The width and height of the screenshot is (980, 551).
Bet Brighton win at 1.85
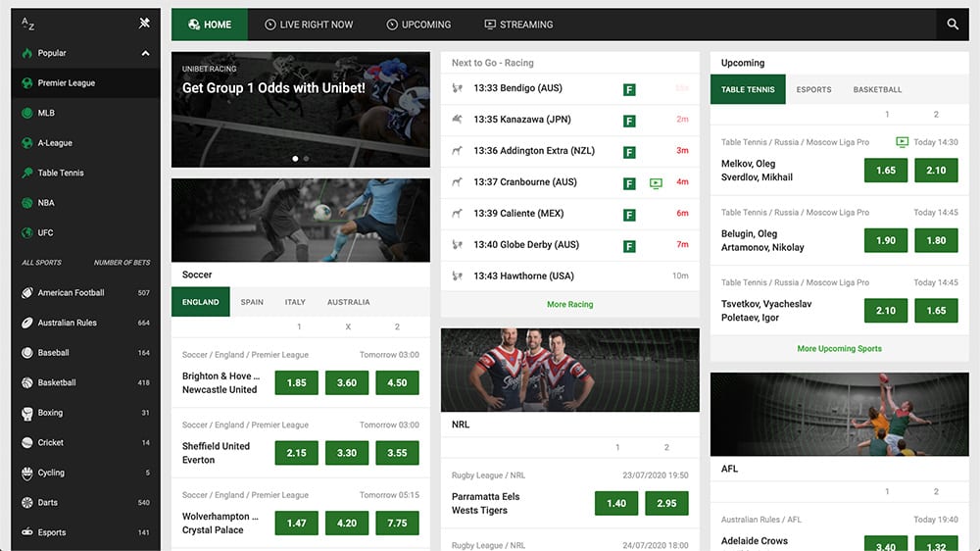click(296, 382)
